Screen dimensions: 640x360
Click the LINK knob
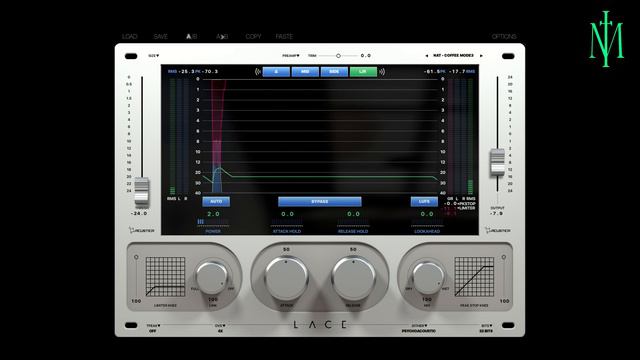click(x=212, y=278)
